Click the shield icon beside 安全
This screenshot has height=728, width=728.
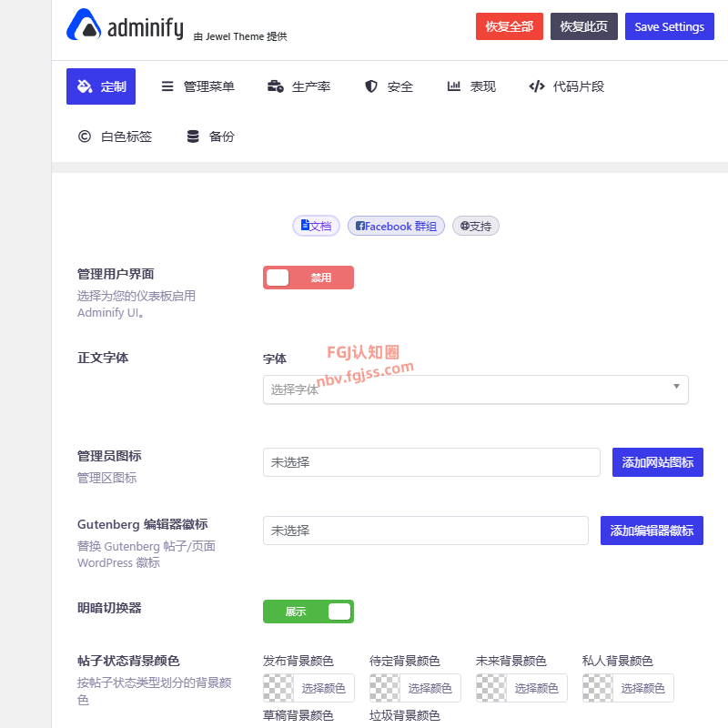371,86
